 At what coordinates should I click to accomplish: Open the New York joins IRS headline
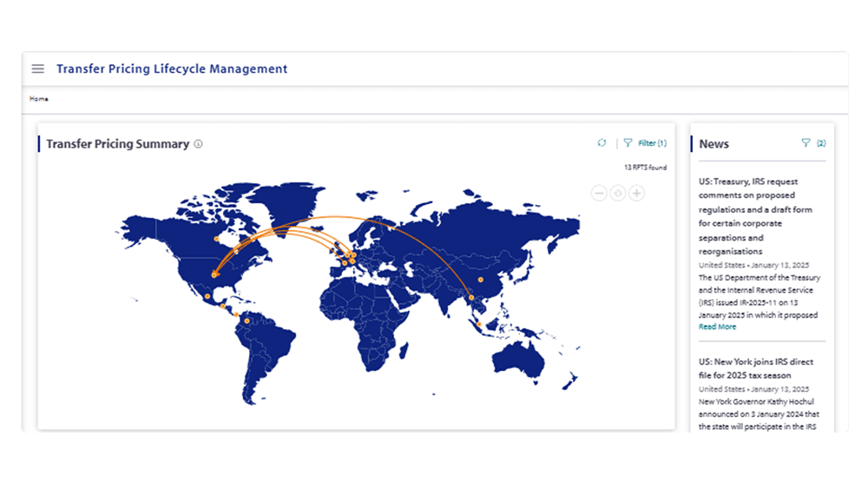[x=756, y=368]
